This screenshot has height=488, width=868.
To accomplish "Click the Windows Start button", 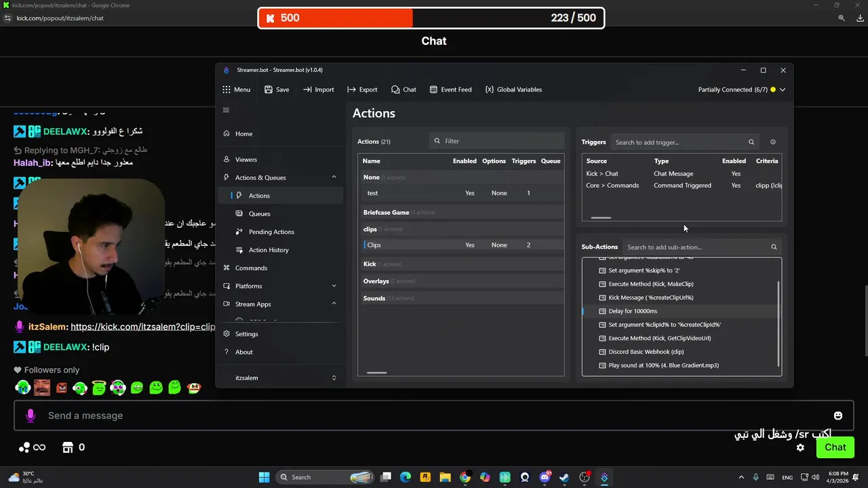I will (264, 477).
